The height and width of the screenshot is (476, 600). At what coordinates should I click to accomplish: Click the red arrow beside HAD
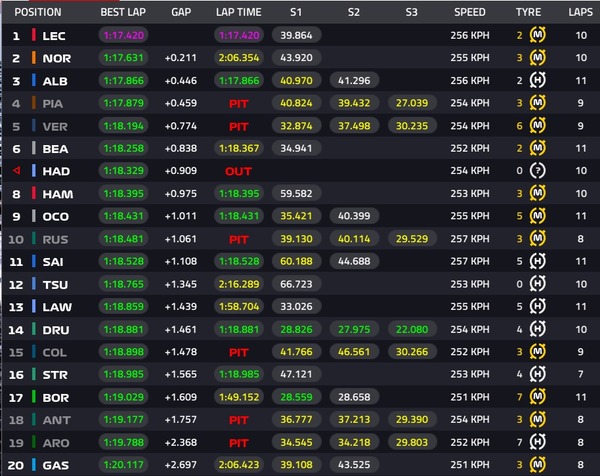coord(15,171)
